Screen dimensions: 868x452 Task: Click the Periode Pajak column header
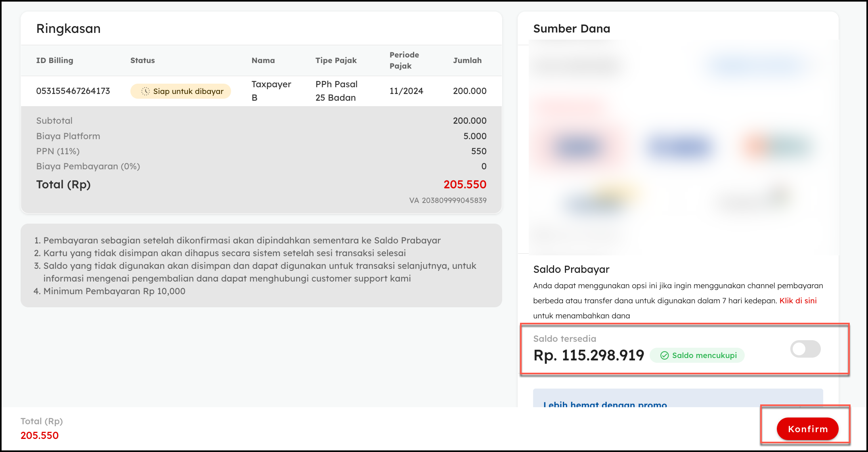pyautogui.click(x=404, y=60)
